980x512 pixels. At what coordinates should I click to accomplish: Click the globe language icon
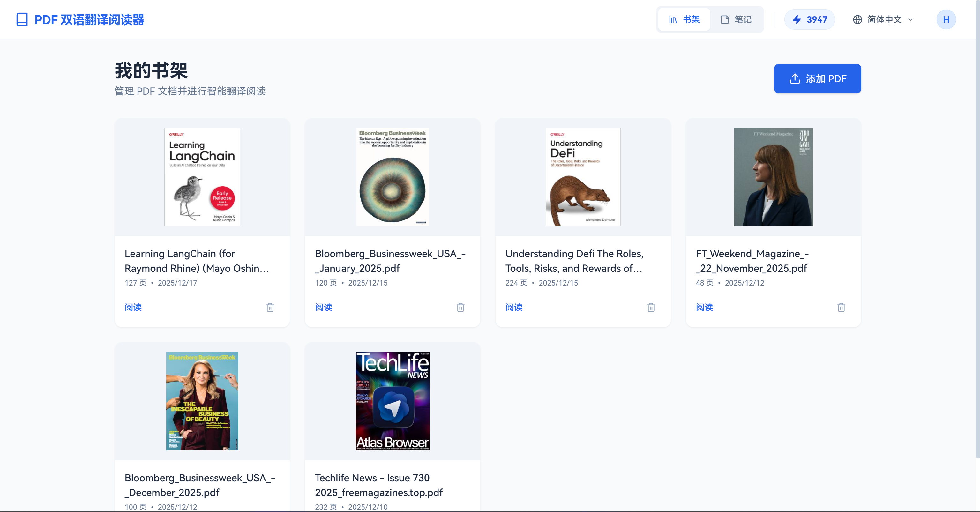pyautogui.click(x=857, y=19)
